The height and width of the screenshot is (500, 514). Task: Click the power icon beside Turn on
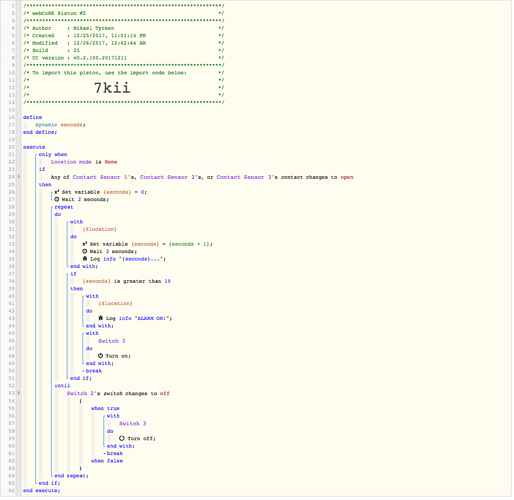[100, 356]
